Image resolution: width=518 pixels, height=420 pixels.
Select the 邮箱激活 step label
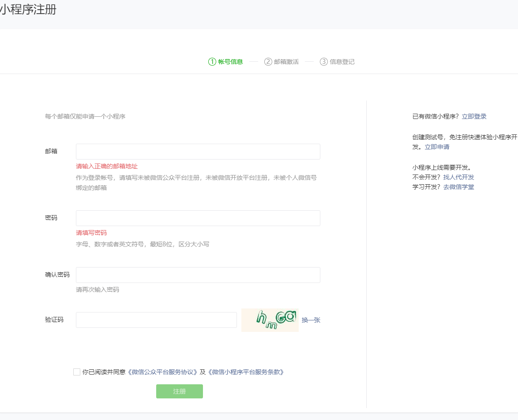click(x=286, y=62)
